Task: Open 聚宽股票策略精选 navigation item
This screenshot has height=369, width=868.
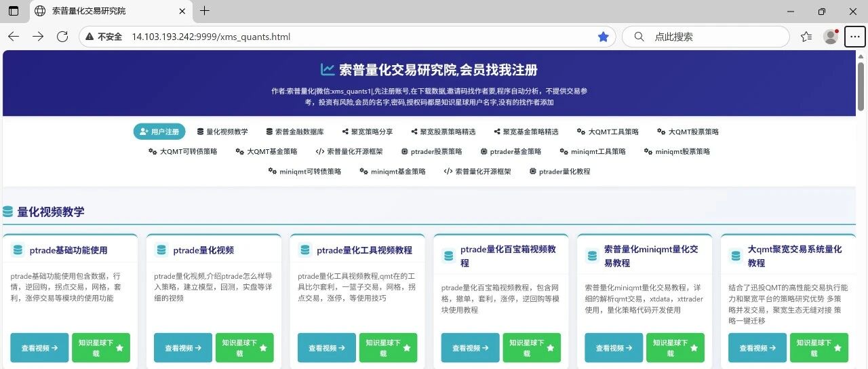Action: tap(442, 132)
